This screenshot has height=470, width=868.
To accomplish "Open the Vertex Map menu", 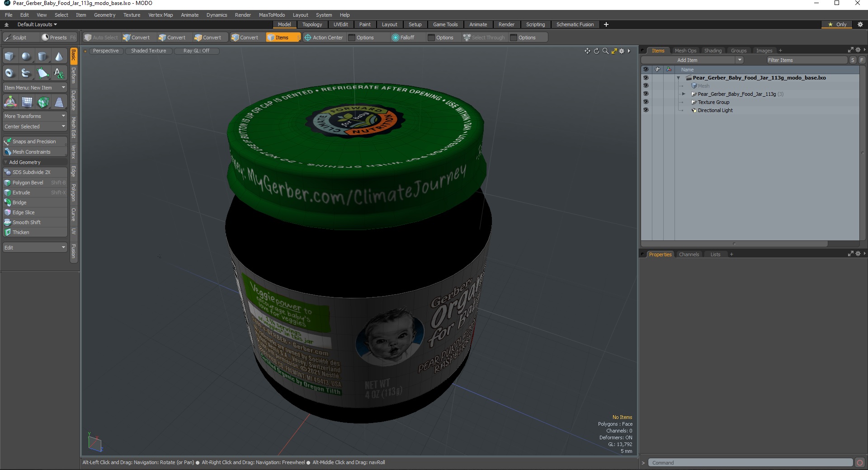I will pyautogui.click(x=160, y=15).
